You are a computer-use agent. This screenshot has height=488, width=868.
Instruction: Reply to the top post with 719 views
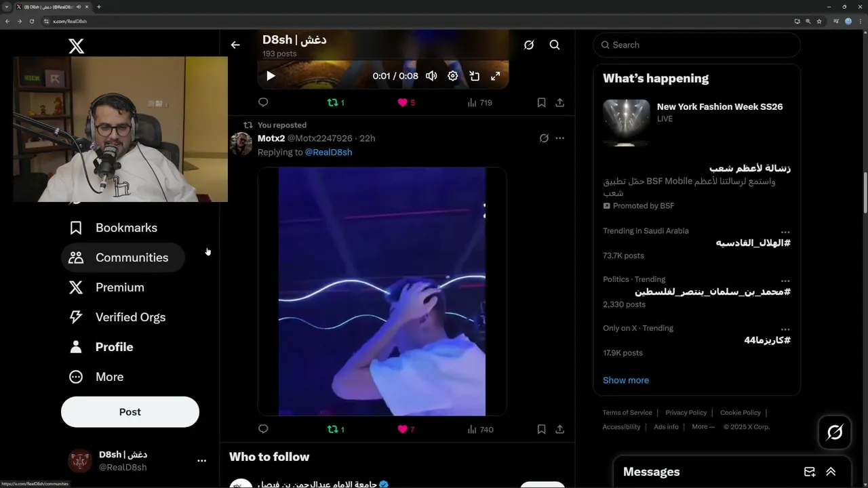point(263,102)
